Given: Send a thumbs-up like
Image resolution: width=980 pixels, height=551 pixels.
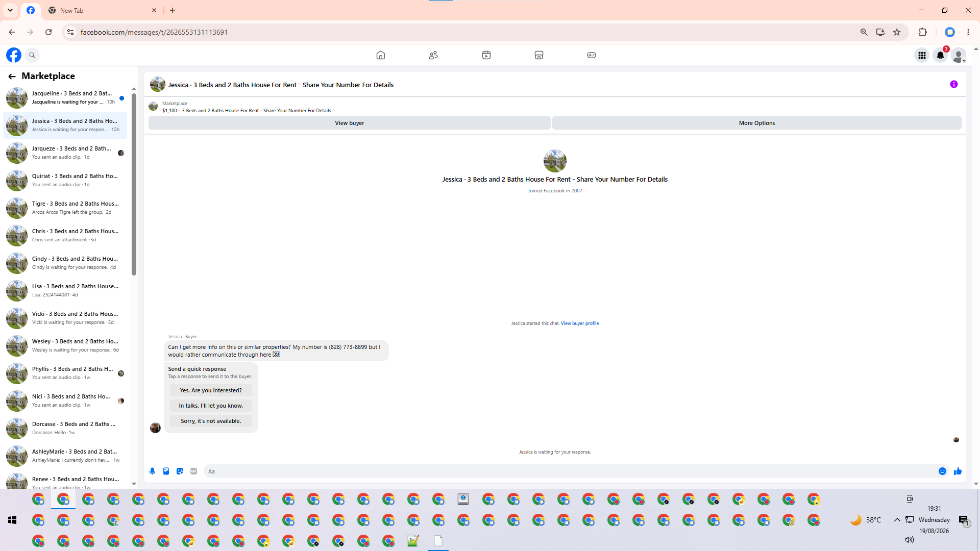Looking at the screenshot, I should (x=958, y=471).
